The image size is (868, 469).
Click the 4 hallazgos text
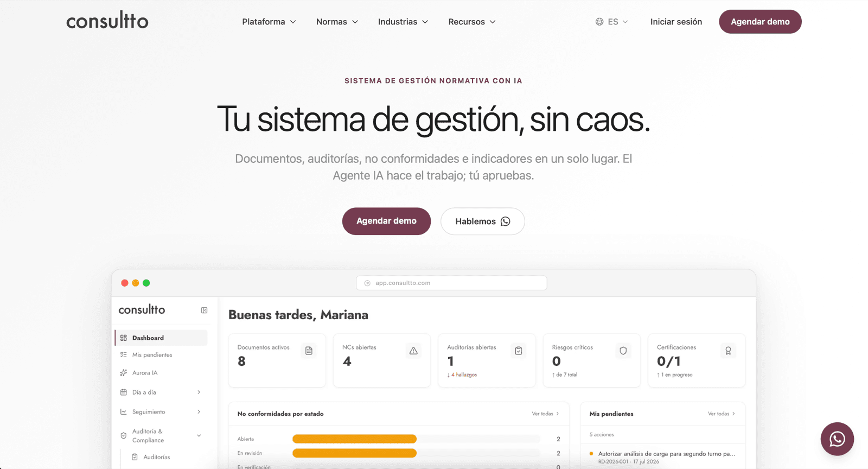point(464,375)
